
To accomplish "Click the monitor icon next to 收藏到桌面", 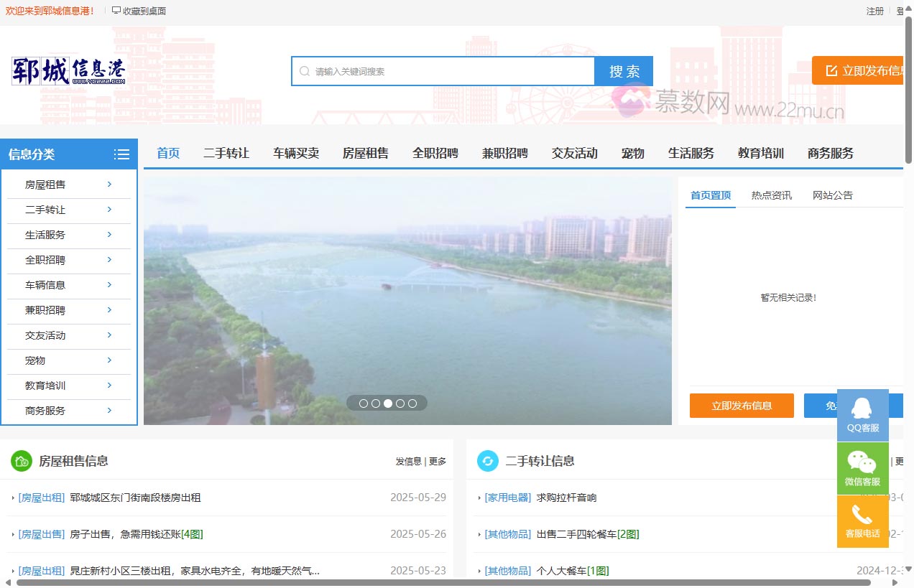I will (x=116, y=11).
